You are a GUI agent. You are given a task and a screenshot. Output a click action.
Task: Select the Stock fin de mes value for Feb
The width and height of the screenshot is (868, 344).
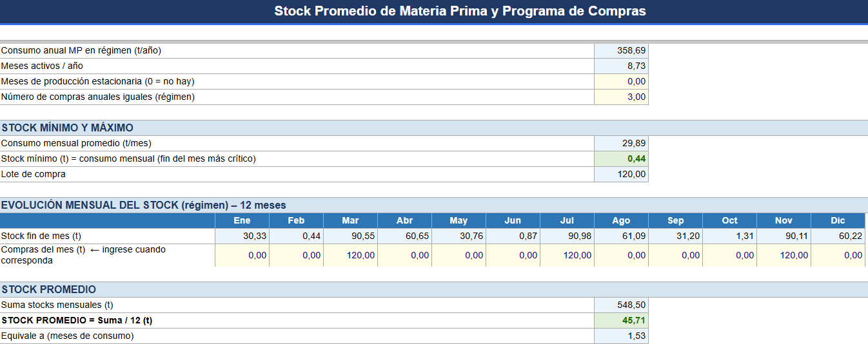point(297,236)
